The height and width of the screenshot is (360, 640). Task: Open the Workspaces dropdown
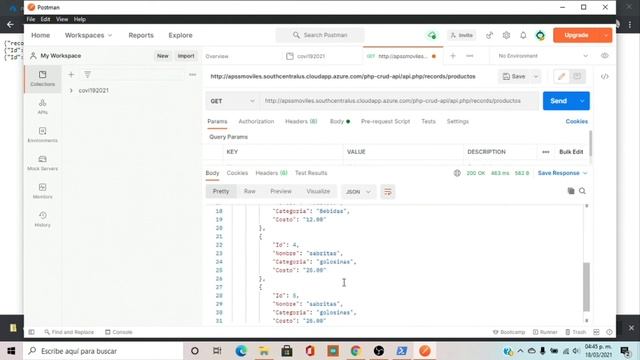88,36
